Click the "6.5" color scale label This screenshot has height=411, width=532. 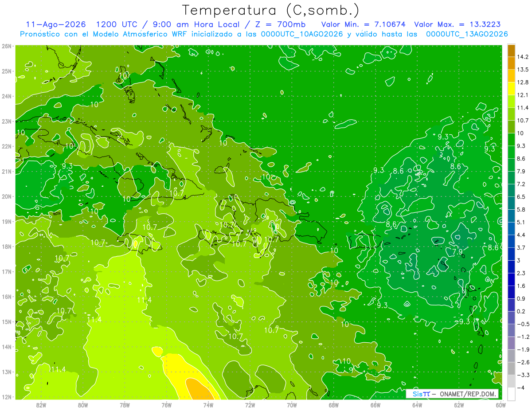point(521,196)
